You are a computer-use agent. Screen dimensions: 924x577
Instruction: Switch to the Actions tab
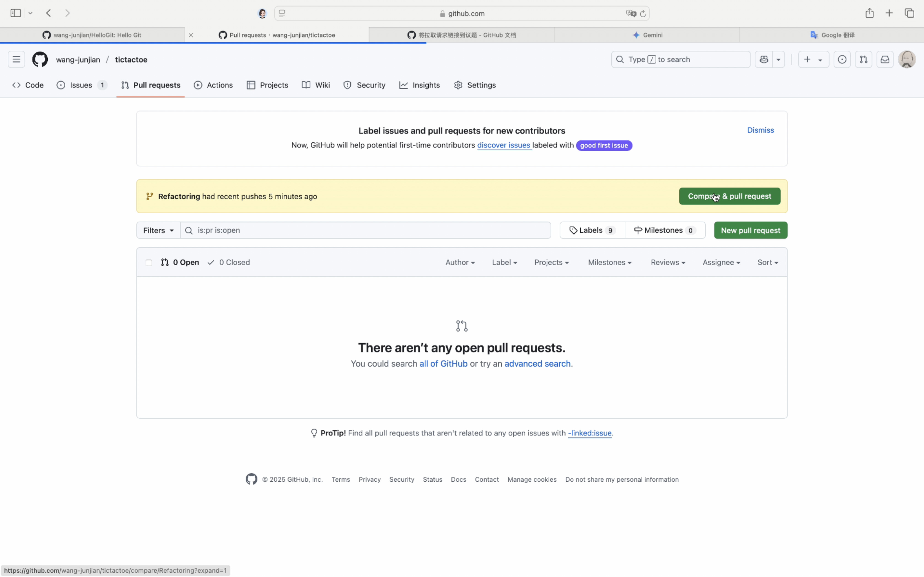point(213,85)
